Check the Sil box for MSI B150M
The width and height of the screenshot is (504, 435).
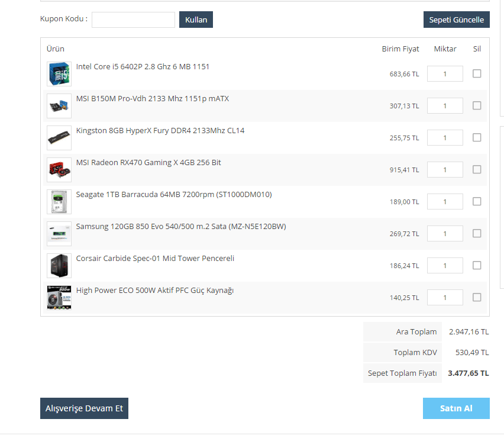click(477, 105)
